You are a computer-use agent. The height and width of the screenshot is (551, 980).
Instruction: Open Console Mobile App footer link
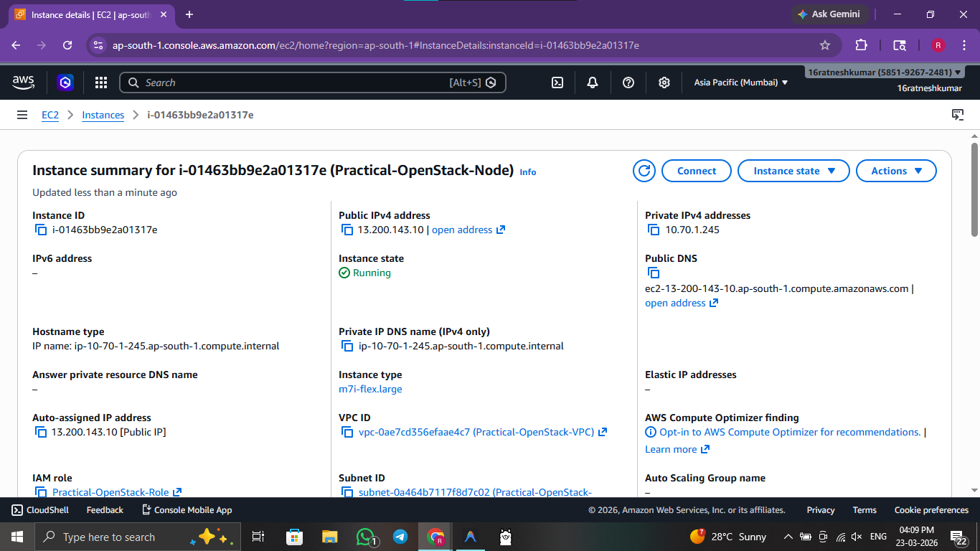(187, 510)
